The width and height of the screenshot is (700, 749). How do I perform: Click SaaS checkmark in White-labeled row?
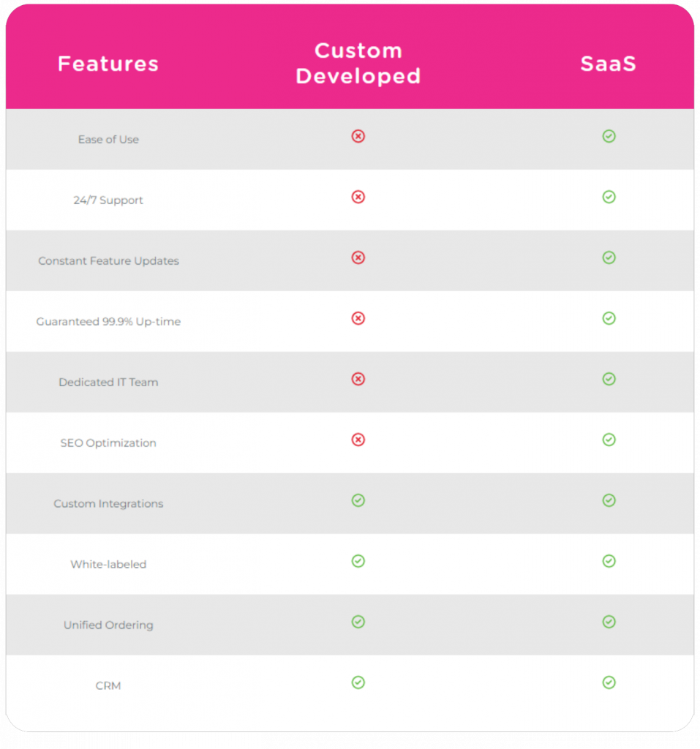click(609, 562)
